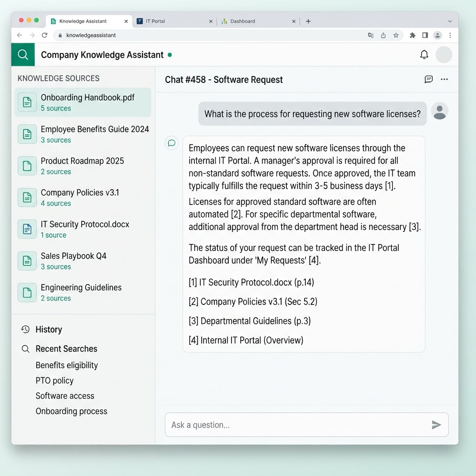Viewport: 476px width, 476px height.
Task: Click '5 sources' under Onboarding Handbook.pdf
Action: pyautogui.click(x=56, y=108)
